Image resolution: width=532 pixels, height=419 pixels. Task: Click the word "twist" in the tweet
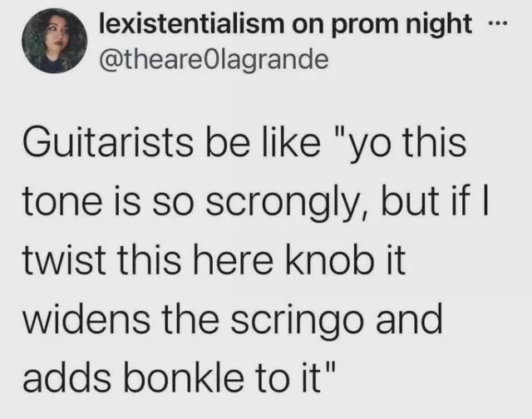point(63,260)
